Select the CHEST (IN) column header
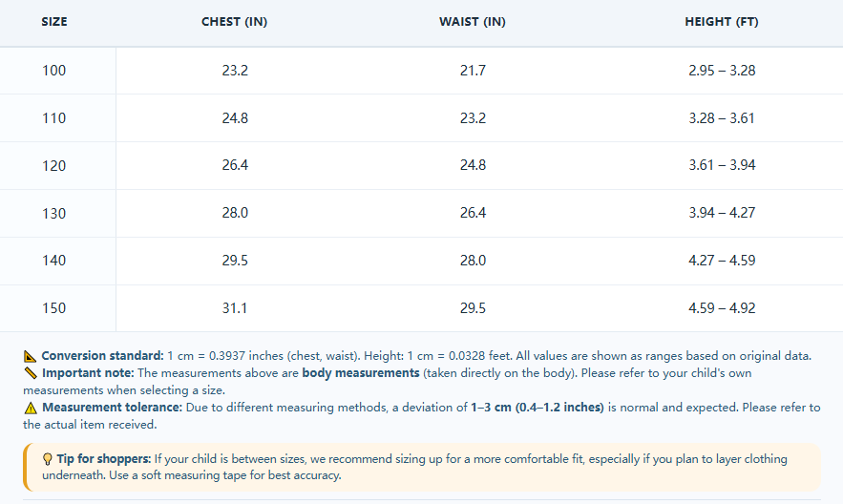 (235, 22)
